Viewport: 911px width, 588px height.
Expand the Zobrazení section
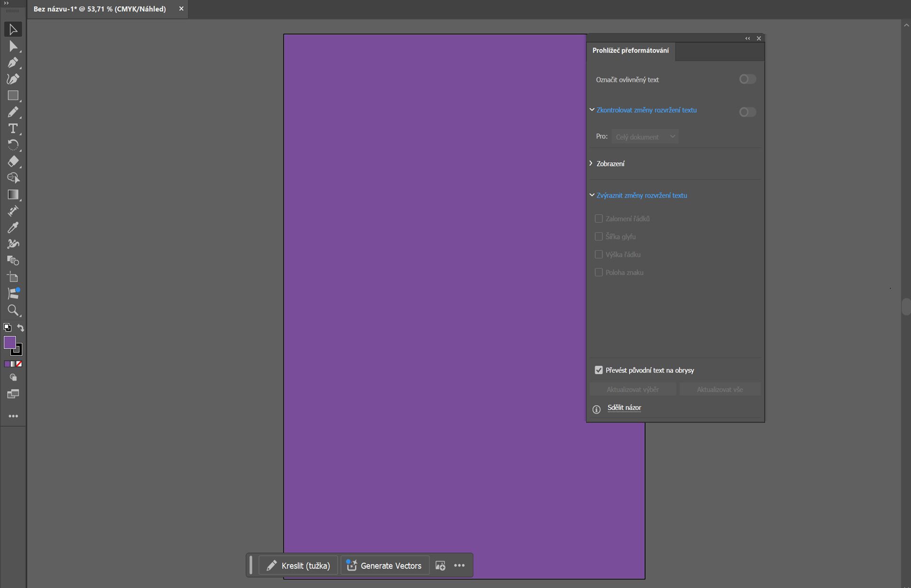click(x=610, y=164)
